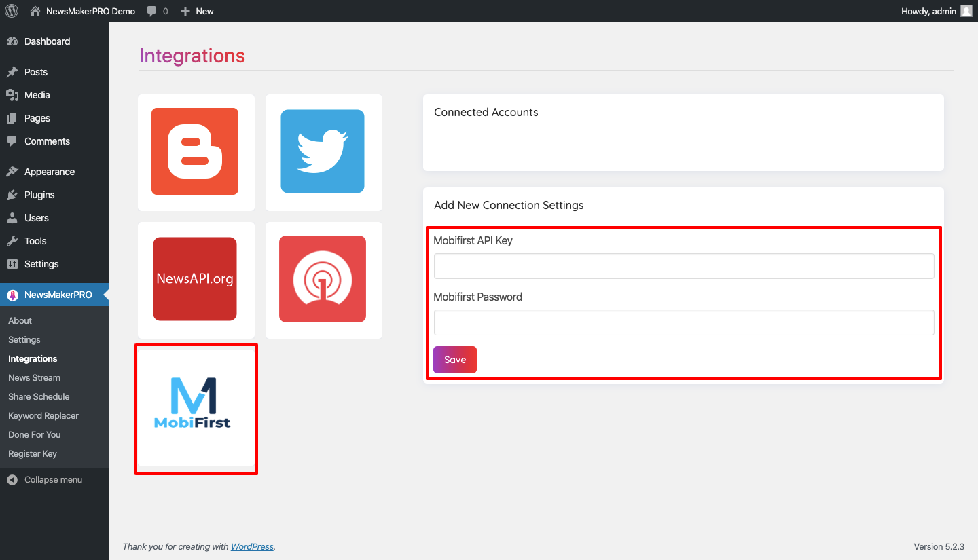
Task: Open the Done For You submenu item
Action: [35, 434]
